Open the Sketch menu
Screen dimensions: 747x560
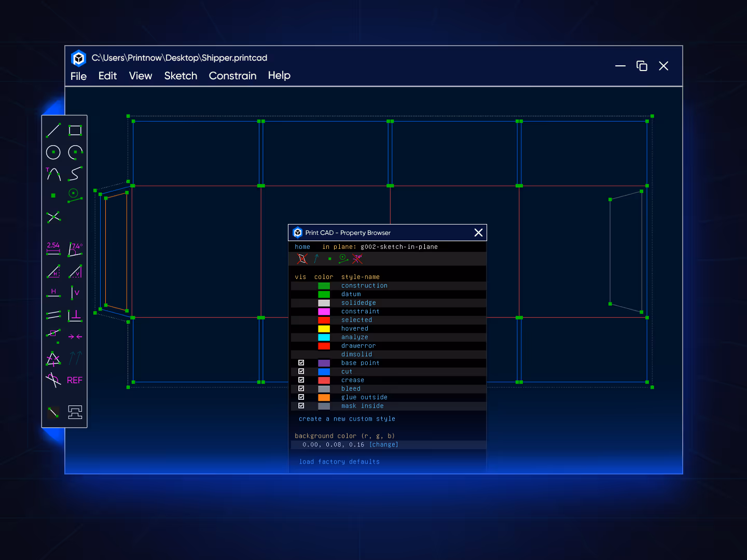(x=181, y=76)
